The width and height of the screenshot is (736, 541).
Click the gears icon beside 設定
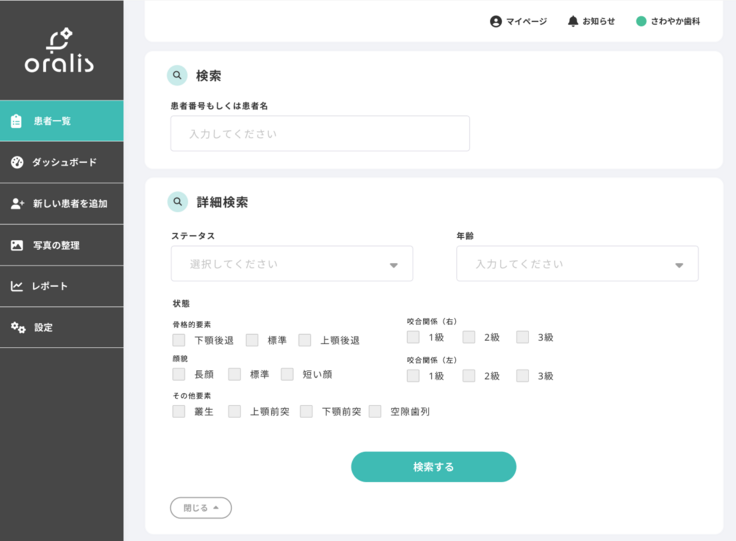17,327
